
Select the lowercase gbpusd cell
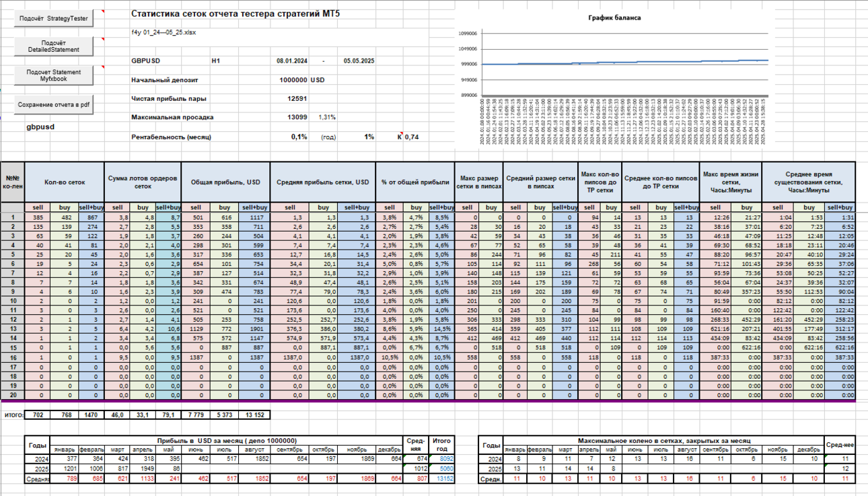tap(40, 127)
